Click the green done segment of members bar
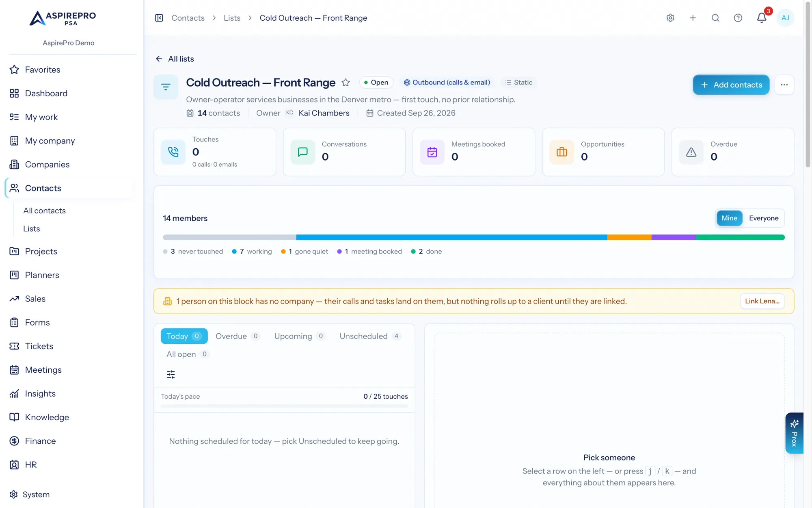The width and height of the screenshot is (812, 508). pyautogui.click(x=740, y=237)
